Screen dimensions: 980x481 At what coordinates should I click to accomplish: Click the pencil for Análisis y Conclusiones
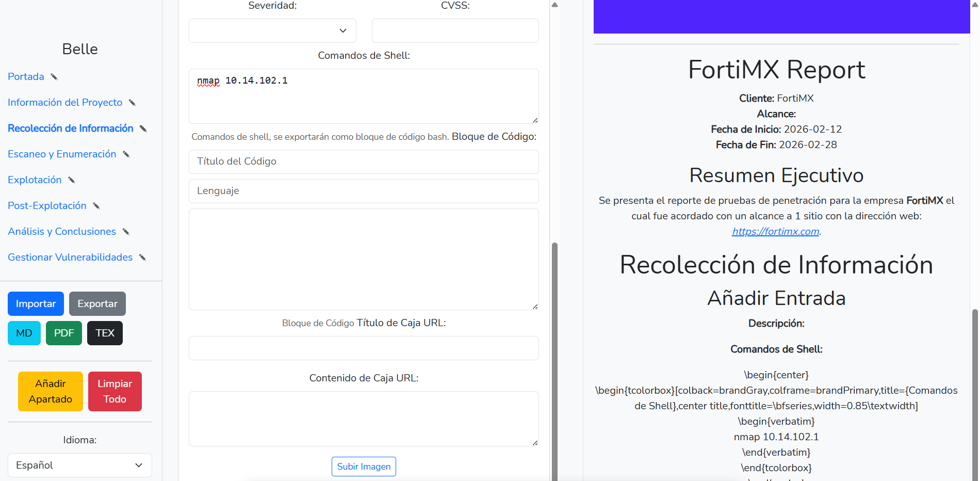[x=126, y=232]
